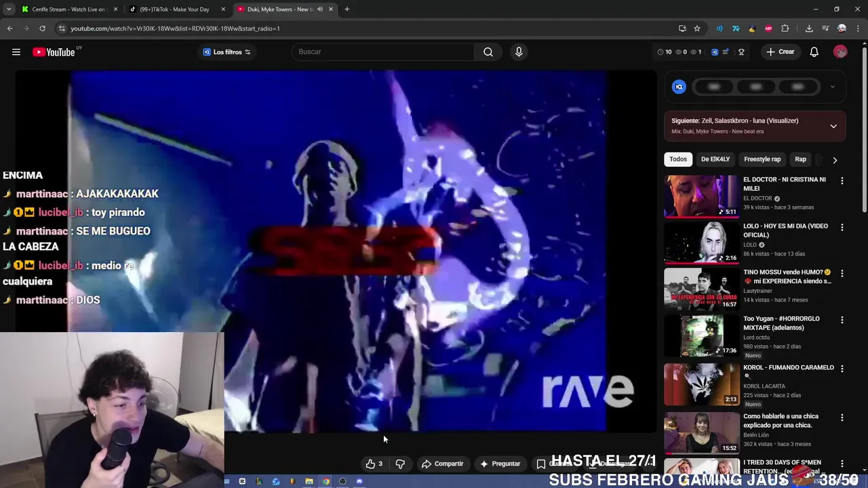Open options for EL DOCTOR video
Viewport: 868px width, 488px height.
[x=842, y=181]
